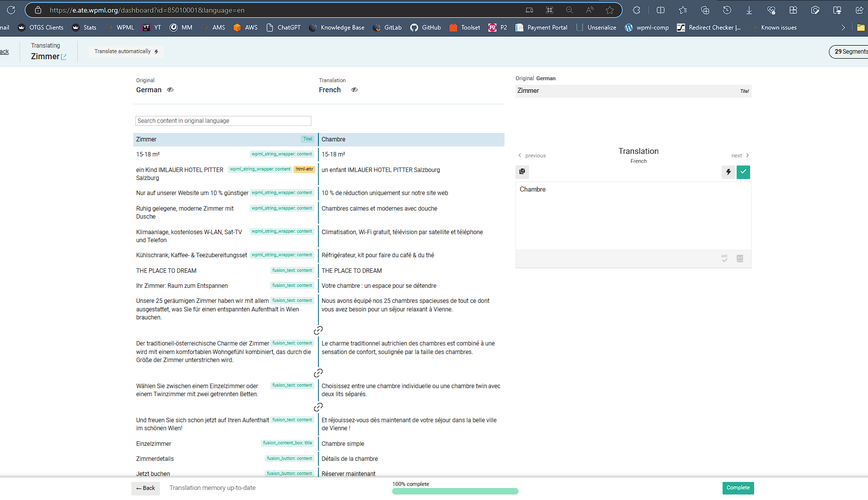Click Translate automatically button
This screenshot has width=868, height=500.
pyautogui.click(x=126, y=52)
